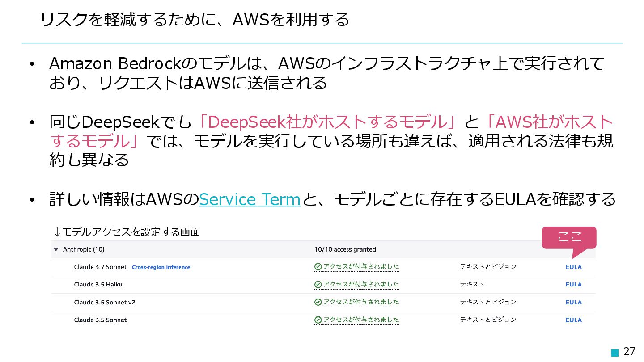The height and width of the screenshot is (362, 644).
Task: Click access granted checkmark icon for Claude 3.5 Sonnet v2
Action: (x=318, y=303)
